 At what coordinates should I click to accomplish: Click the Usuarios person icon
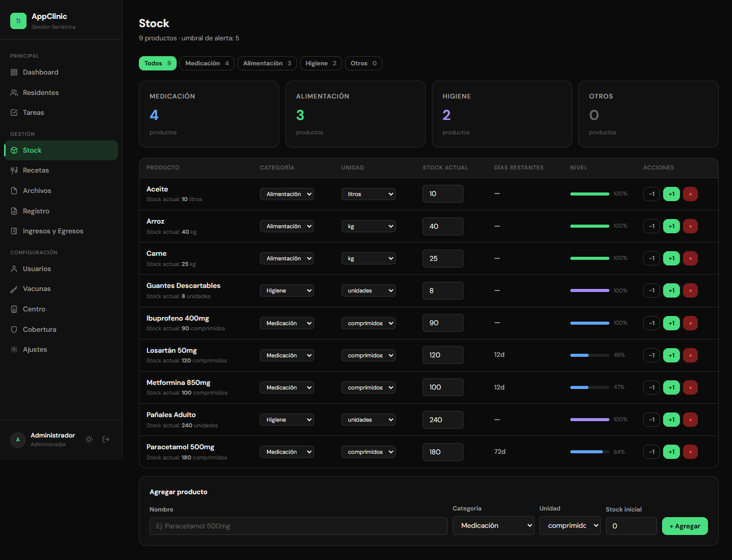coord(14,269)
